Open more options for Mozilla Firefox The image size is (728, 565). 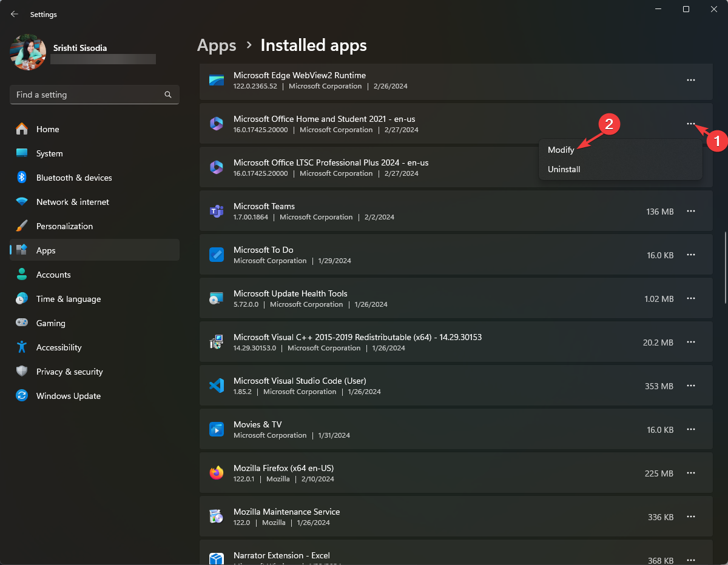[x=690, y=473]
